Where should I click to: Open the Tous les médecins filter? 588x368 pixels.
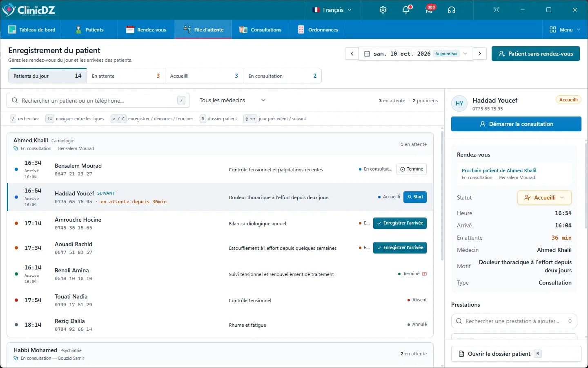(x=232, y=100)
